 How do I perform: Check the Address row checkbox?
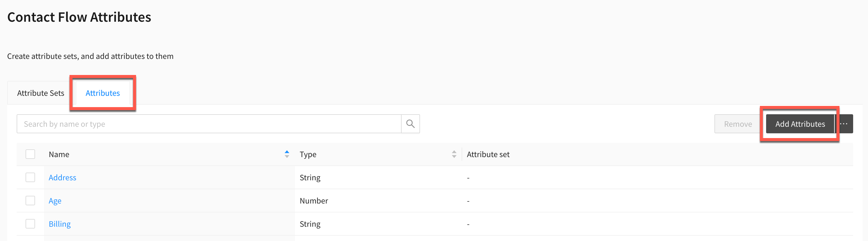click(30, 178)
